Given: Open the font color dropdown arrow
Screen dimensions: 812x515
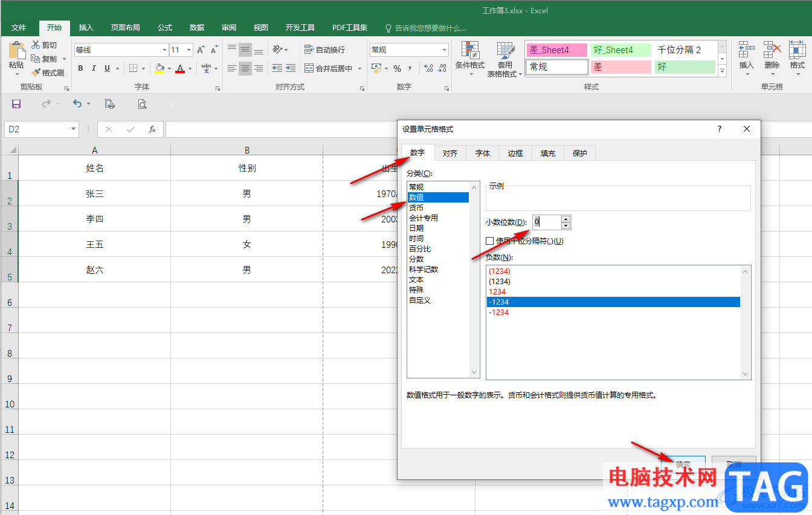Looking at the screenshot, I should tap(190, 68).
